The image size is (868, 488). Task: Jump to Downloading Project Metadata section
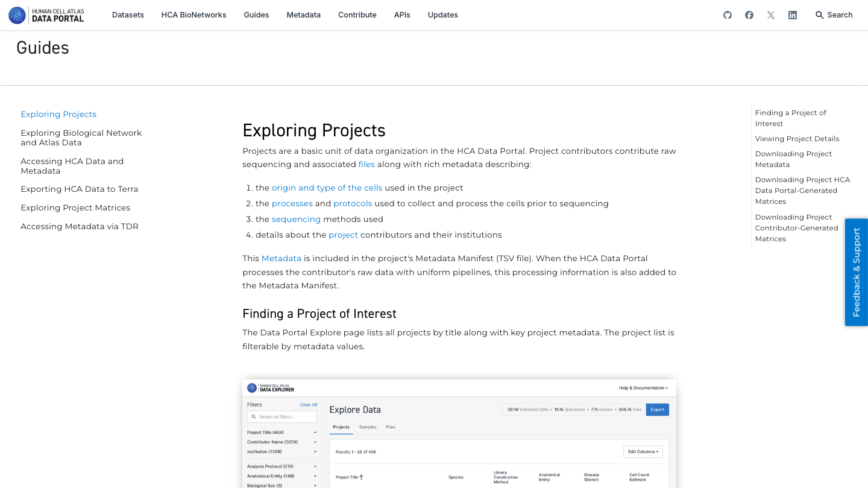pos(793,159)
